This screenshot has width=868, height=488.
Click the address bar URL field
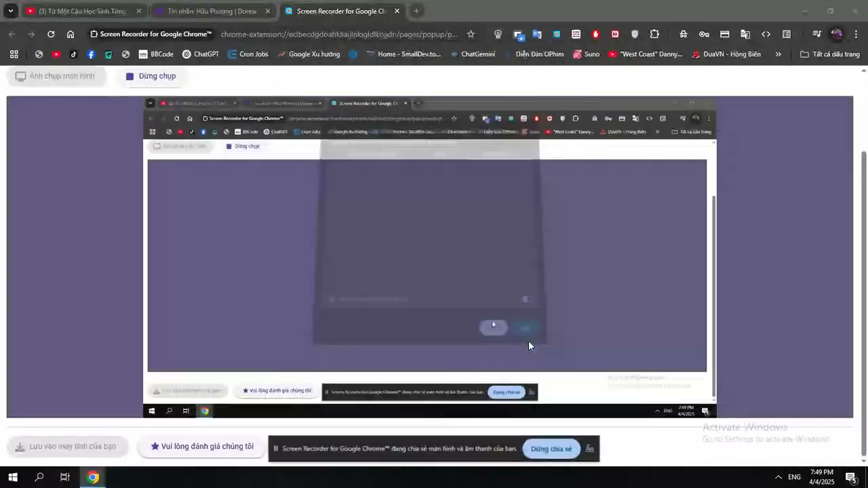pos(339,34)
